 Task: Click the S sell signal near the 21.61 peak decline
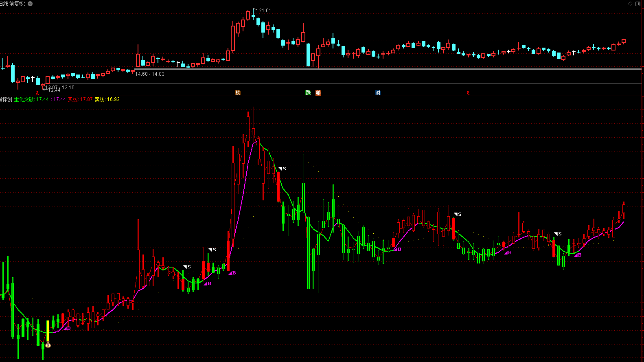(x=282, y=169)
